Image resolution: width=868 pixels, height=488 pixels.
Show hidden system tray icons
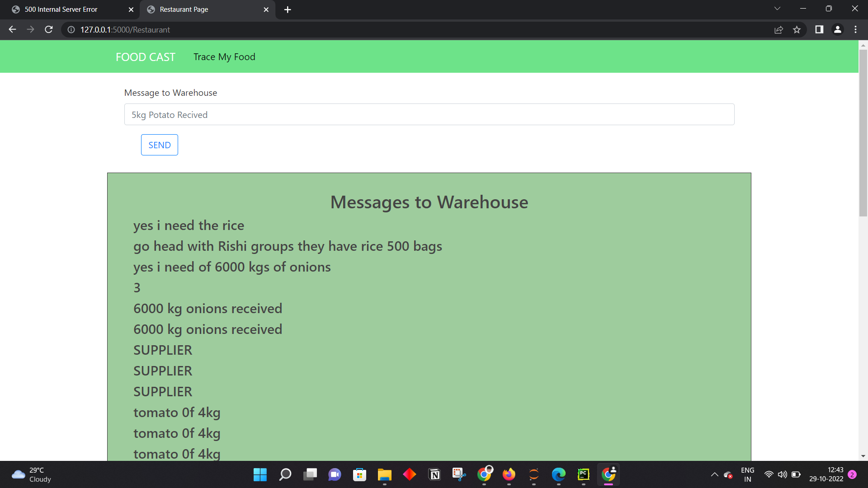pos(714,474)
